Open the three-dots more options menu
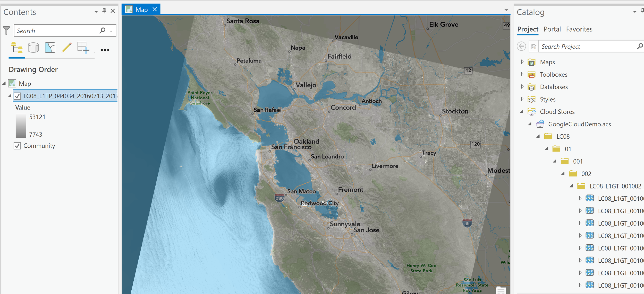Viewport: 644px width, 294px height. 105,50
